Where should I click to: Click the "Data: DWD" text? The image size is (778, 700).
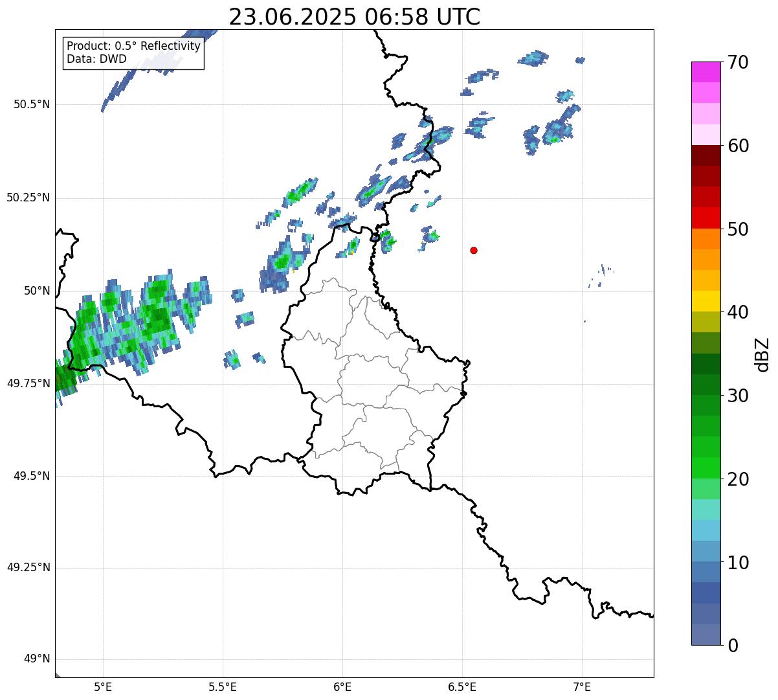(x=96, y=59)
